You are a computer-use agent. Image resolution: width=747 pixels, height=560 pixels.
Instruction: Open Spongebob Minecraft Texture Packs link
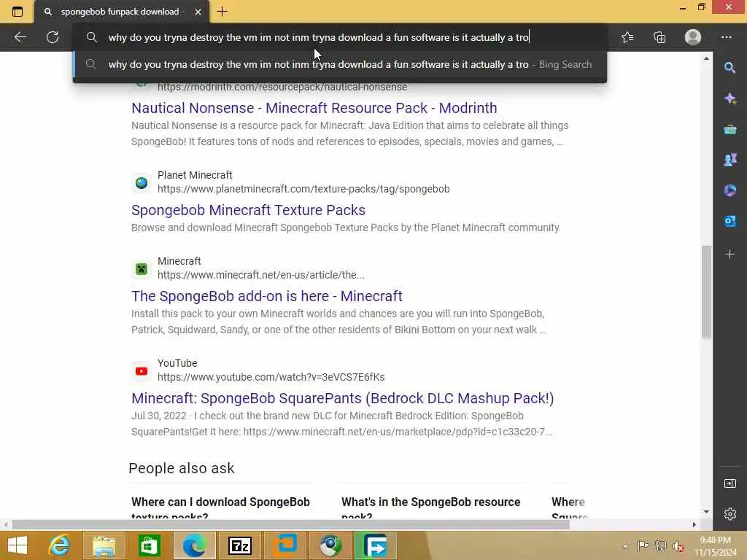click(248, 210)
